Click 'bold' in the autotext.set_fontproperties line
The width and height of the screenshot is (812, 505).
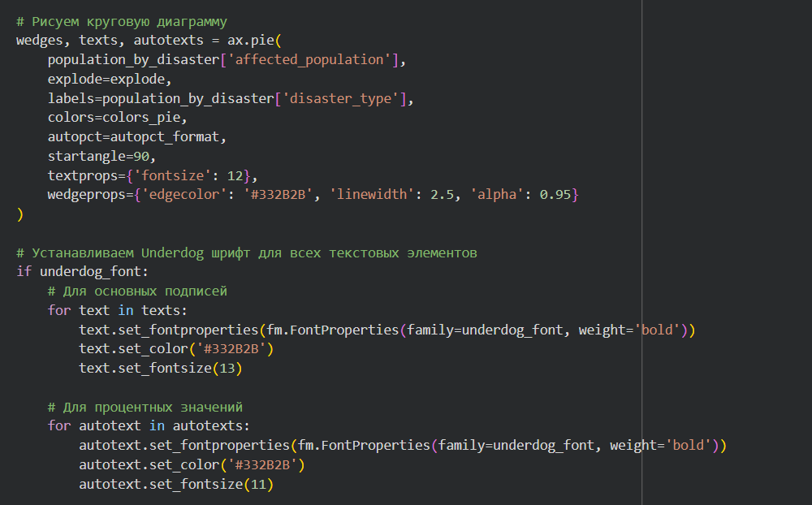click(x=688, y=446)
